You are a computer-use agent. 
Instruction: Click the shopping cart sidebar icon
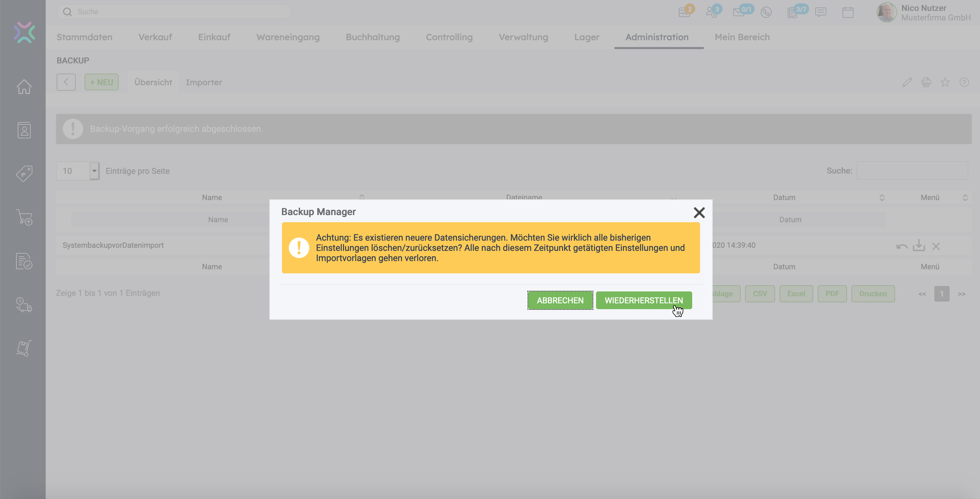(24, 217)
